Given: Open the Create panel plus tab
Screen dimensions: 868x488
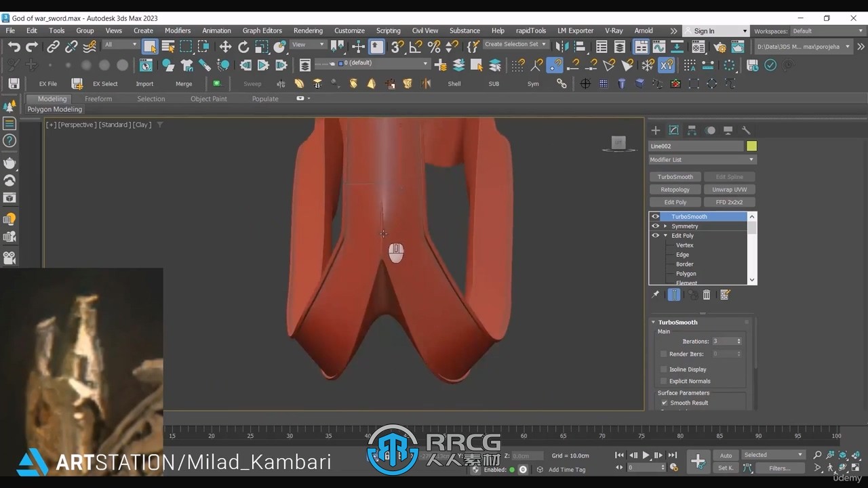Looking at the screenshot, I should pos(656,130).
